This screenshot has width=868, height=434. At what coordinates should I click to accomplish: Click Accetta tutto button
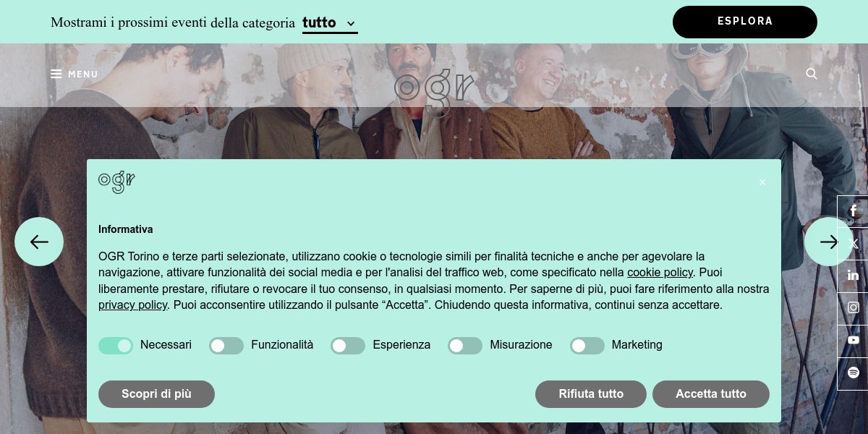[711, 394]
